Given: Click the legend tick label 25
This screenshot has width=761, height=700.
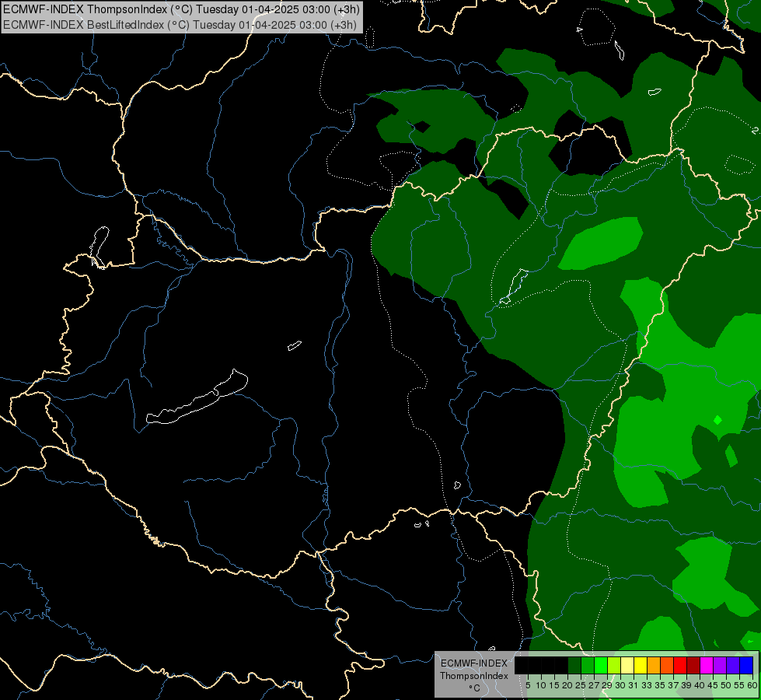Looking at the screenshot, I should [581, 685].
